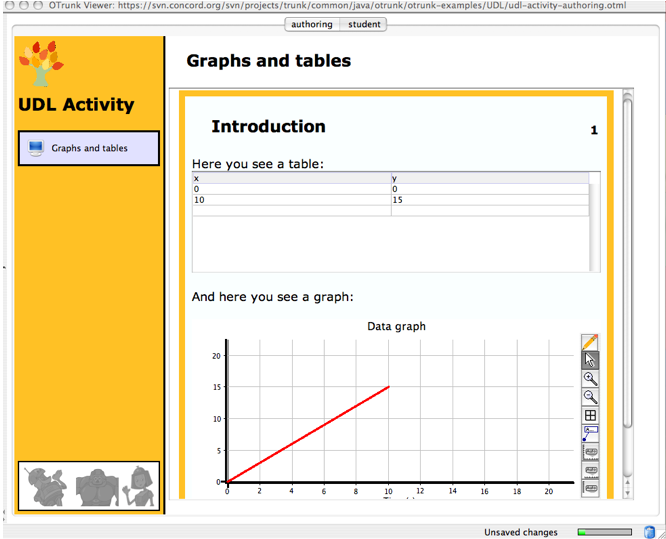
Task: Click the Graphs and tables page heading
Action: (x=268, y=61)
